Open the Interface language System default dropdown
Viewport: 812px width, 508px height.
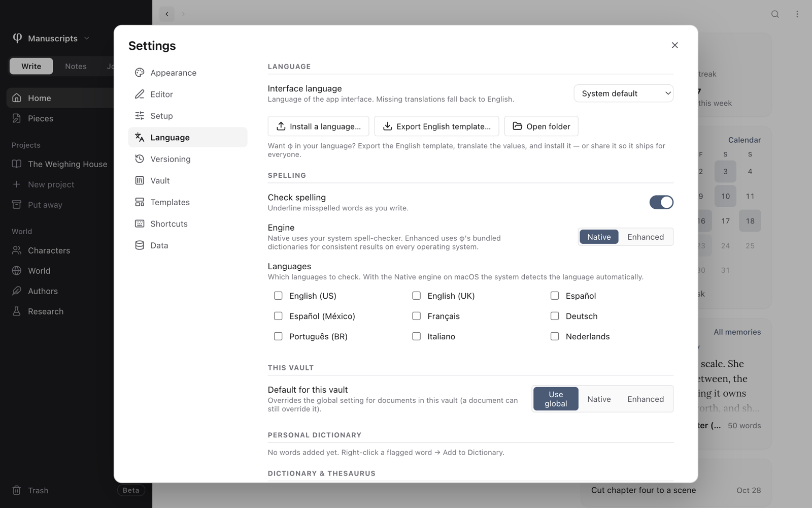[624, 93]
